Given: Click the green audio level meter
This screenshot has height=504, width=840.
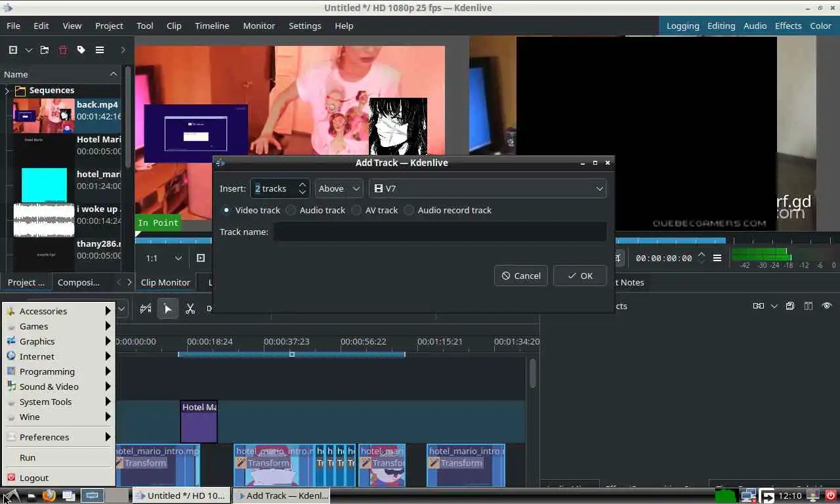Looking at the screenshot, I should (x=761, y=255).
